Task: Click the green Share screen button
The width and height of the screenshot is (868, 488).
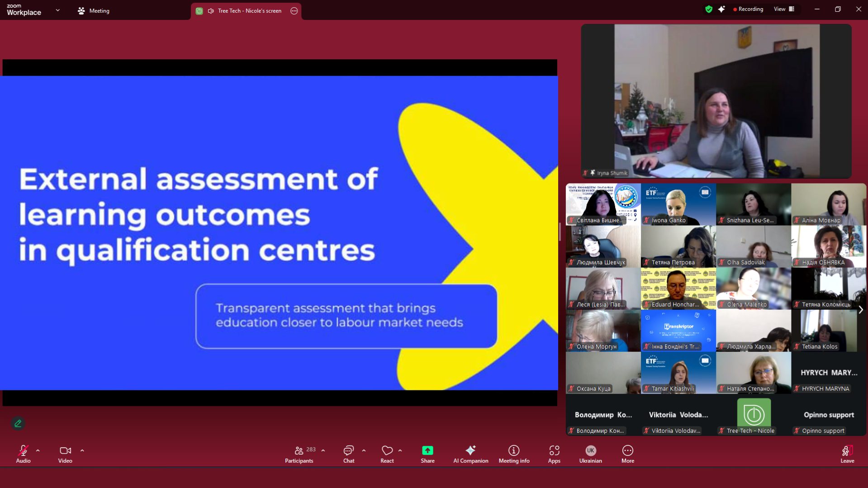Action: tap(427, 454)
